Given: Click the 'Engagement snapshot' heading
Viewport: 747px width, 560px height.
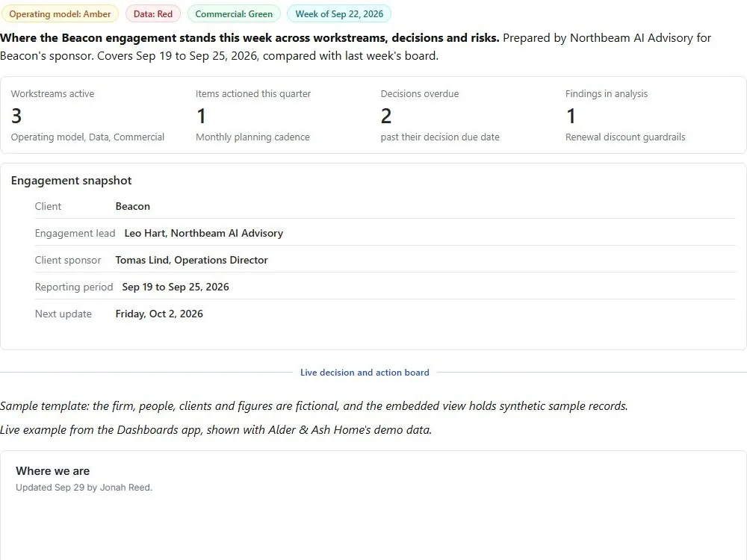Looking at the screenshot, I should pyautogui.click(x=72, y=181).
